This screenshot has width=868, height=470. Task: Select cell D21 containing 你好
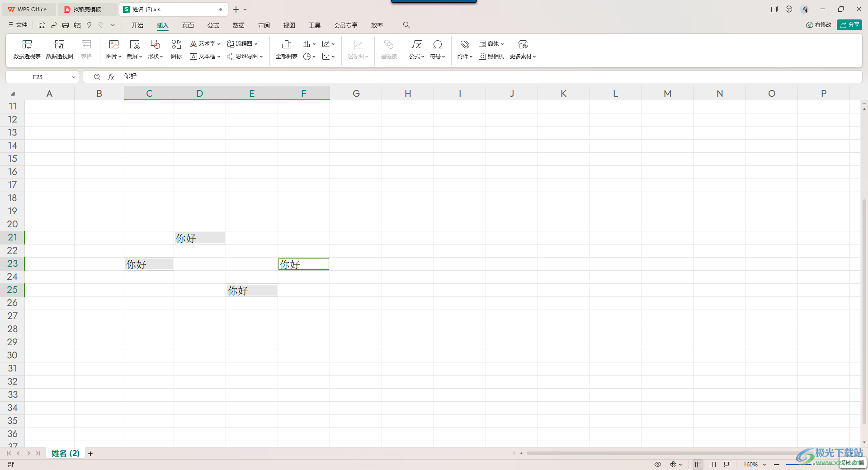click(200, 238)
